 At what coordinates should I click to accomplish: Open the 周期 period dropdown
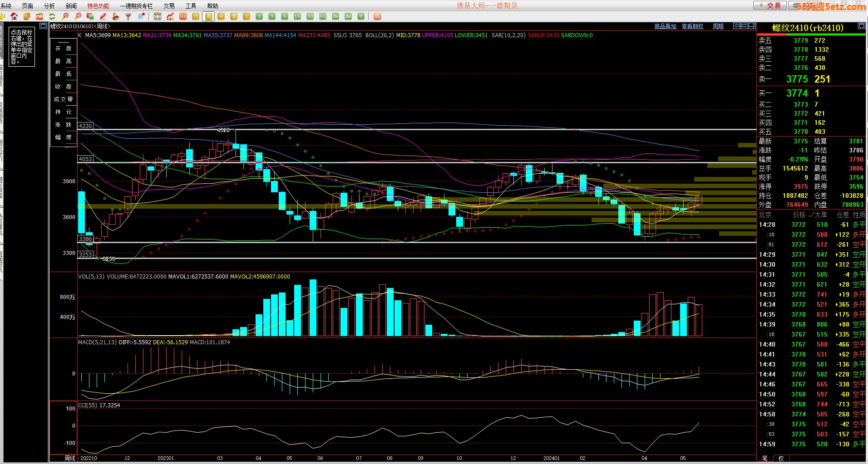pos(718,26)
